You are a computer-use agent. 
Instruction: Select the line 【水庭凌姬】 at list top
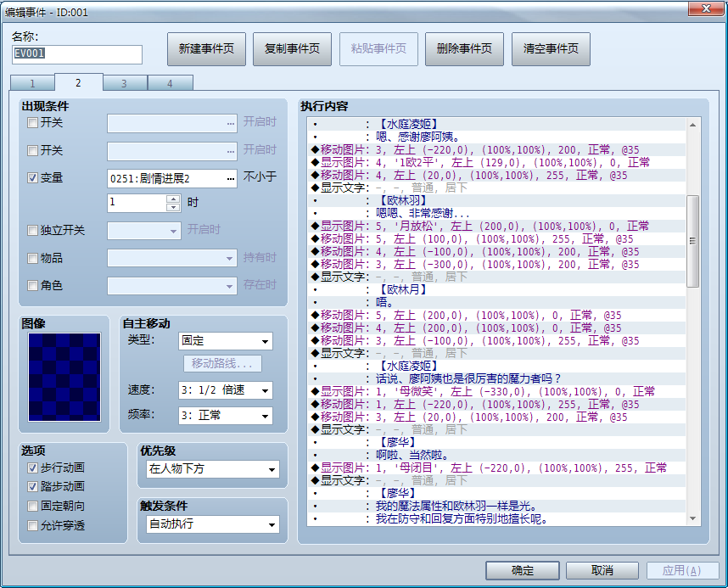[496, 125]
